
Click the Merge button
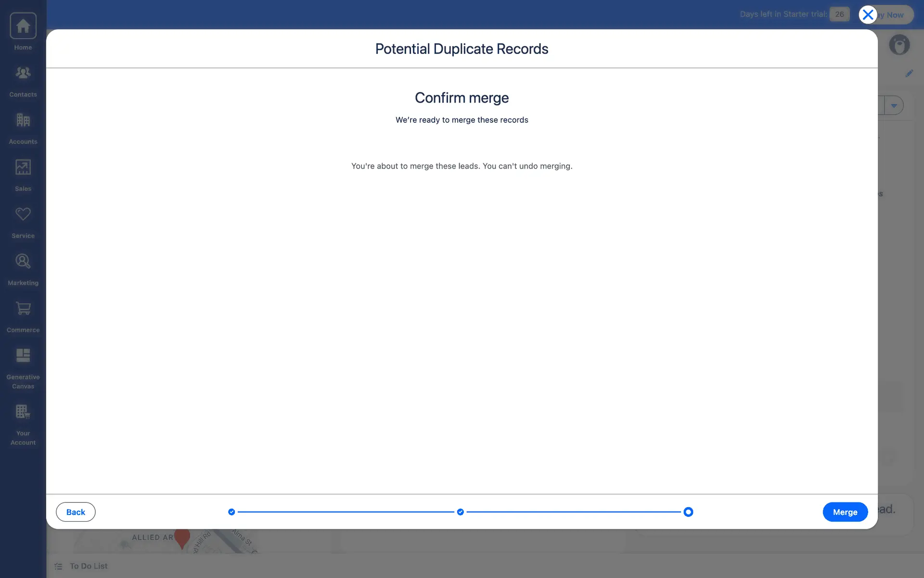(845, 512)
